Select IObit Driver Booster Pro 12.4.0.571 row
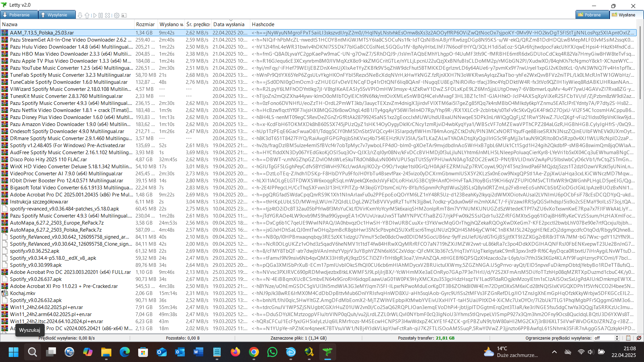This screenshot has height=362, width=644. click(x=318, y=181)
